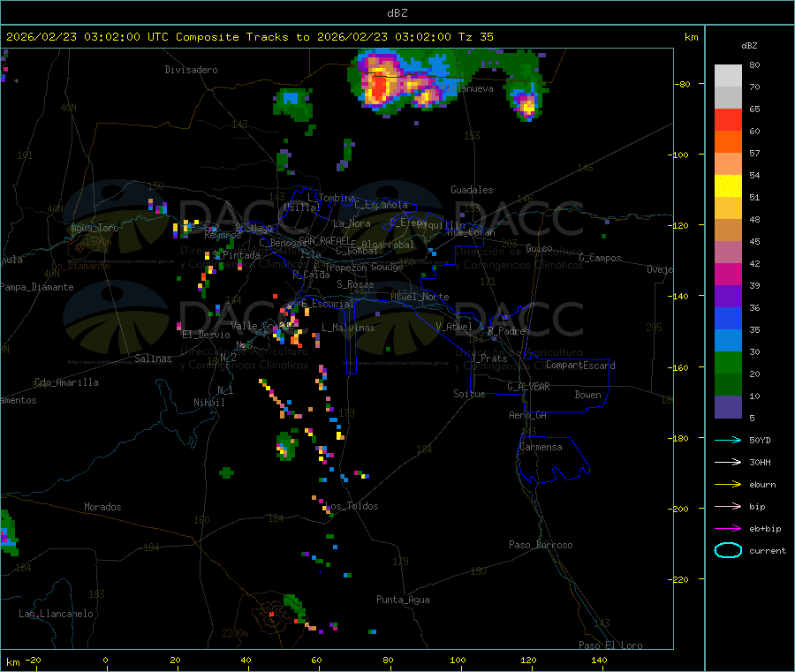The width and height of the screenshot is (795, 672).
Task: Click the 'G_Campos' place label
Action: (x=600, y=258)
